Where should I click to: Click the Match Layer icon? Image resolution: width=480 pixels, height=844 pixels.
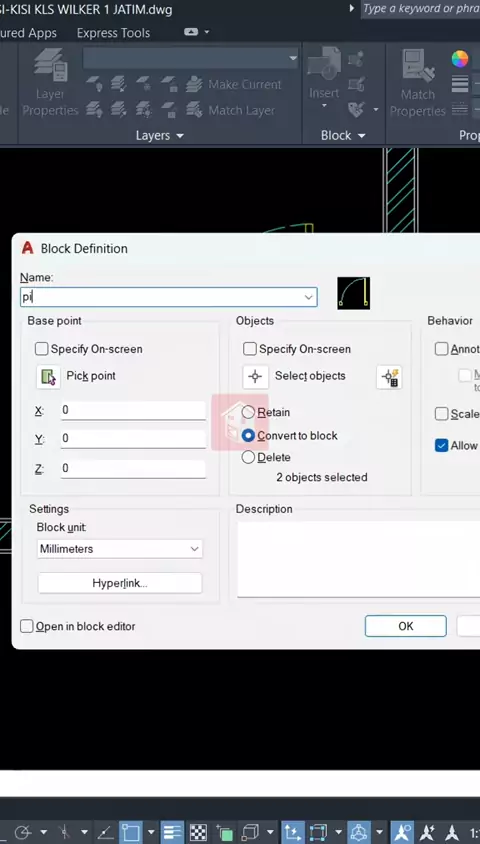194,110
